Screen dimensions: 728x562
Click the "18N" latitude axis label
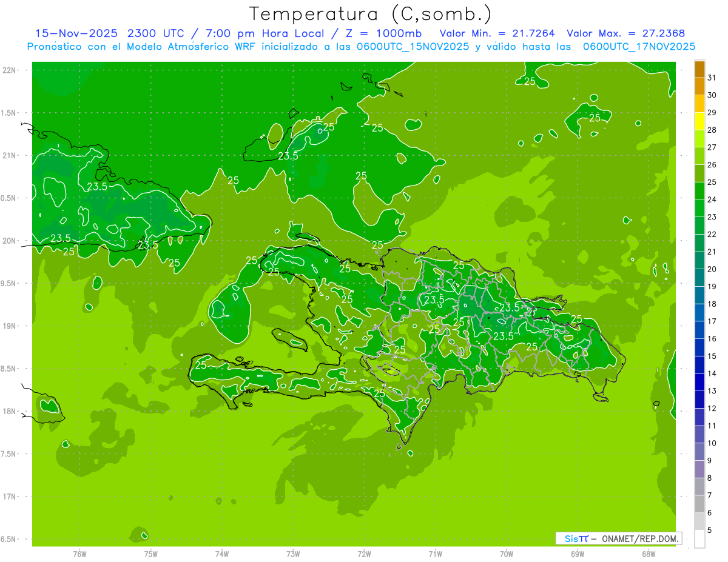coord(8,412)
